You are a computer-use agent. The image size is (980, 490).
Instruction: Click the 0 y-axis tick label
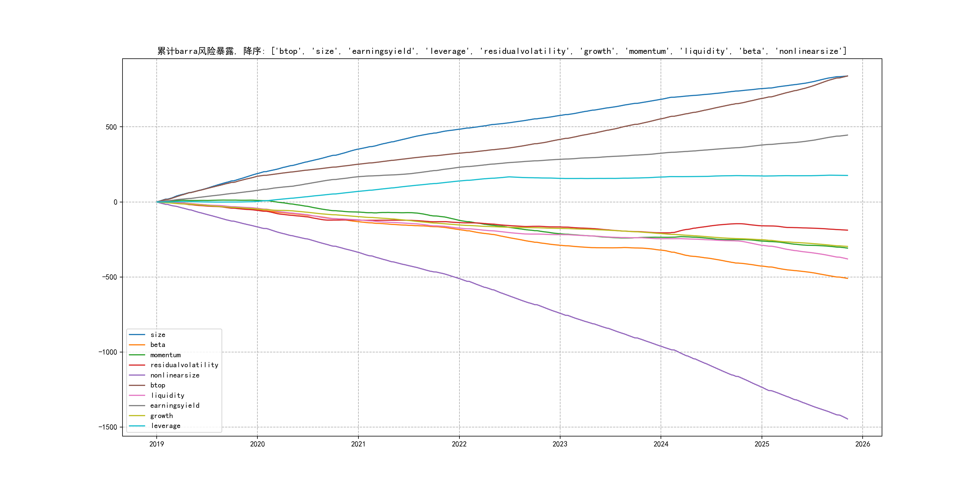115,202
